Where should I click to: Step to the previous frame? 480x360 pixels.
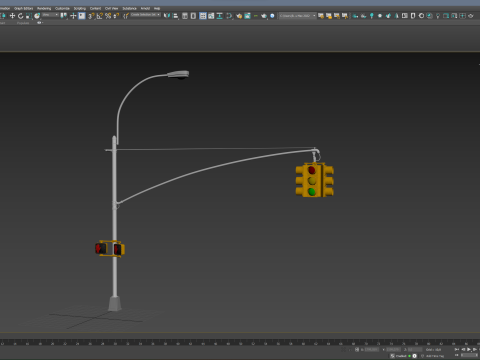pos(463,349)
